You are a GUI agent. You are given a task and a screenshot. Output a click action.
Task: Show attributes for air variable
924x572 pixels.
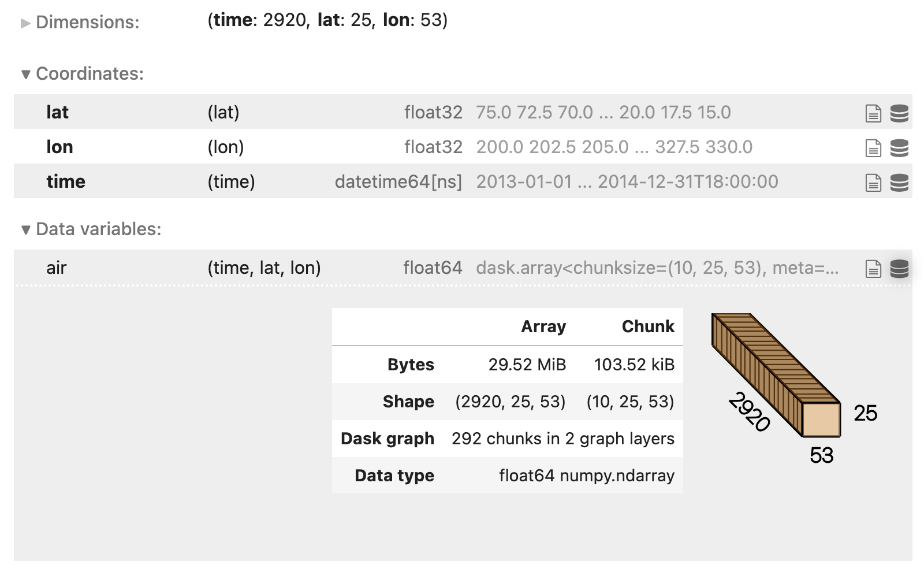pos(873,269)
